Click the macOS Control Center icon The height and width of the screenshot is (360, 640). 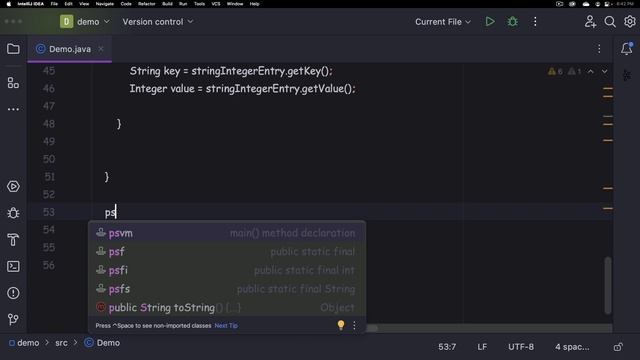click(x=607, y=4)
